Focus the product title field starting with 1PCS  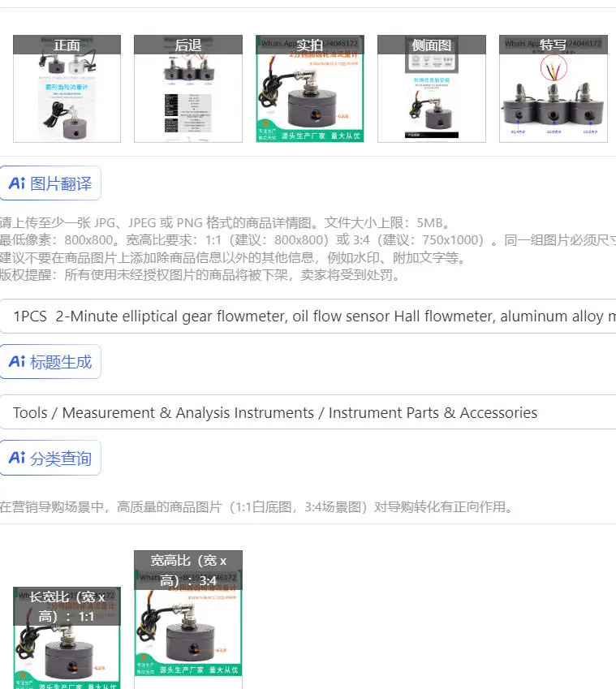[308, 317]
